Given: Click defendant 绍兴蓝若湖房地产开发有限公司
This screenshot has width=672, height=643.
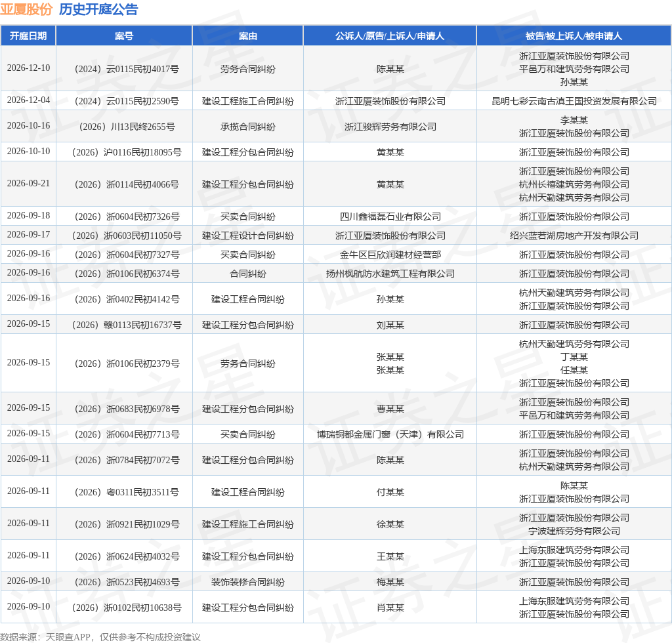Looking at the screenshot, I should coord(574,236).
